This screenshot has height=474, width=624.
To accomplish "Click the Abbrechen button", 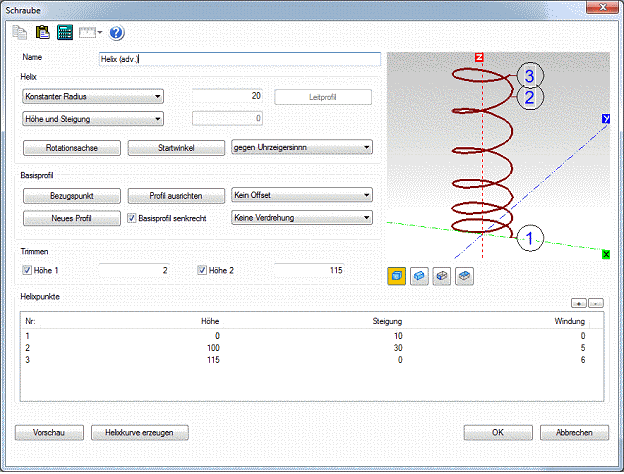I will point(574,433).
